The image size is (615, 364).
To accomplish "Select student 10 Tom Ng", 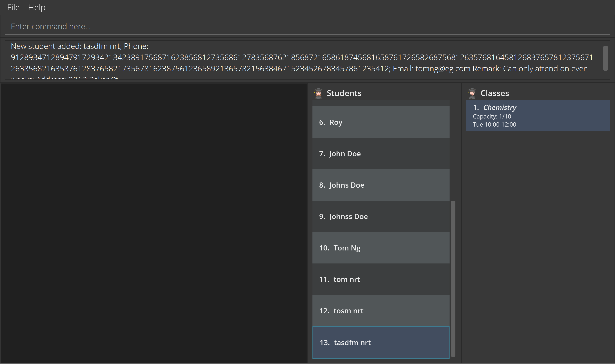I will 381,248.
